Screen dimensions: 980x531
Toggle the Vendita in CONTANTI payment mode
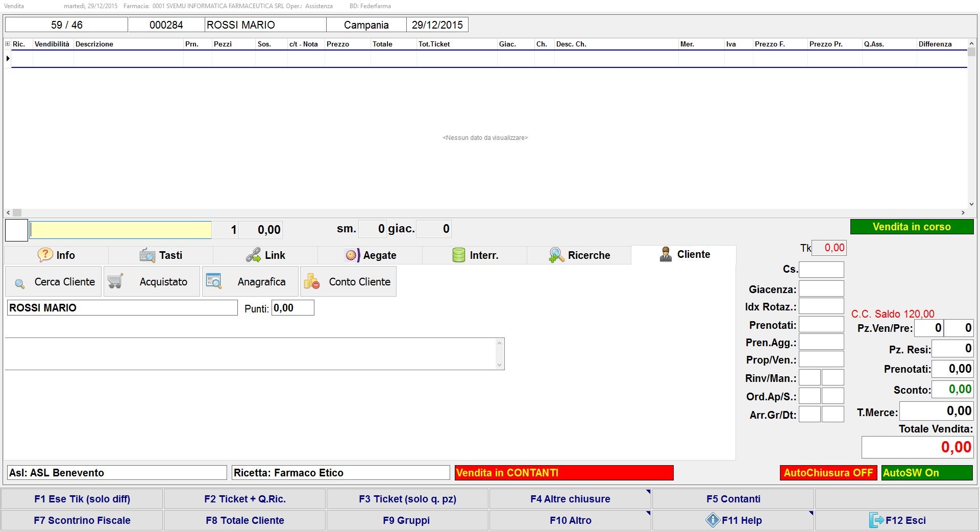pyautogui.click(x=563, y=473)
